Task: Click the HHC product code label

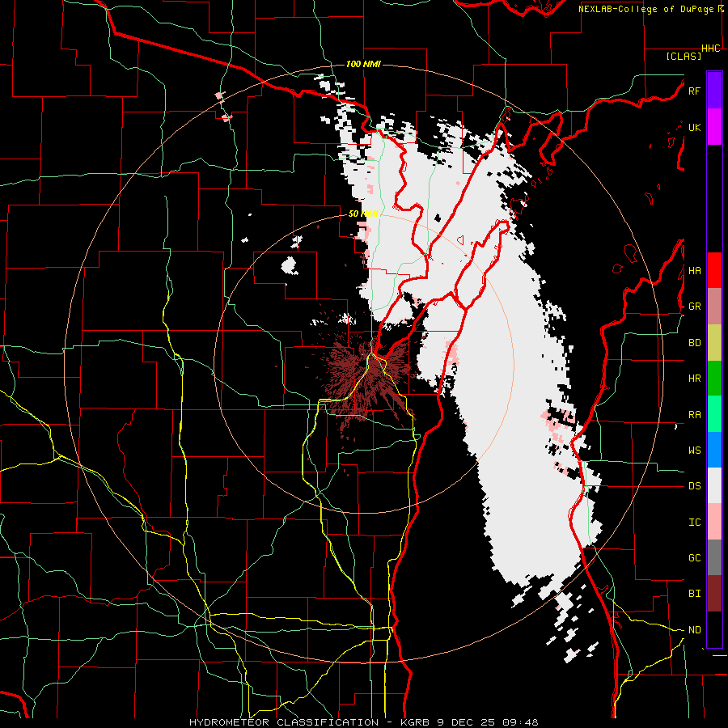Action: tap(711, 49)
